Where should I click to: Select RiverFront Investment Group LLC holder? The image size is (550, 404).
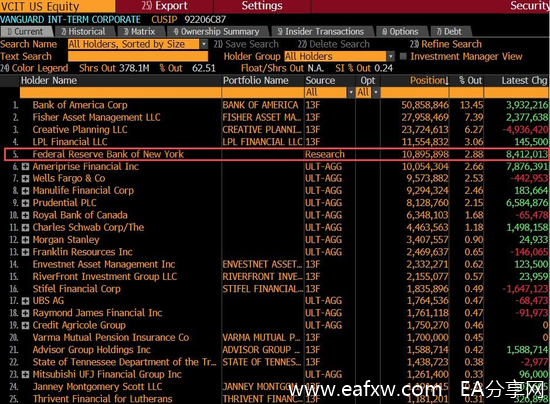click(x=105, y=277)
